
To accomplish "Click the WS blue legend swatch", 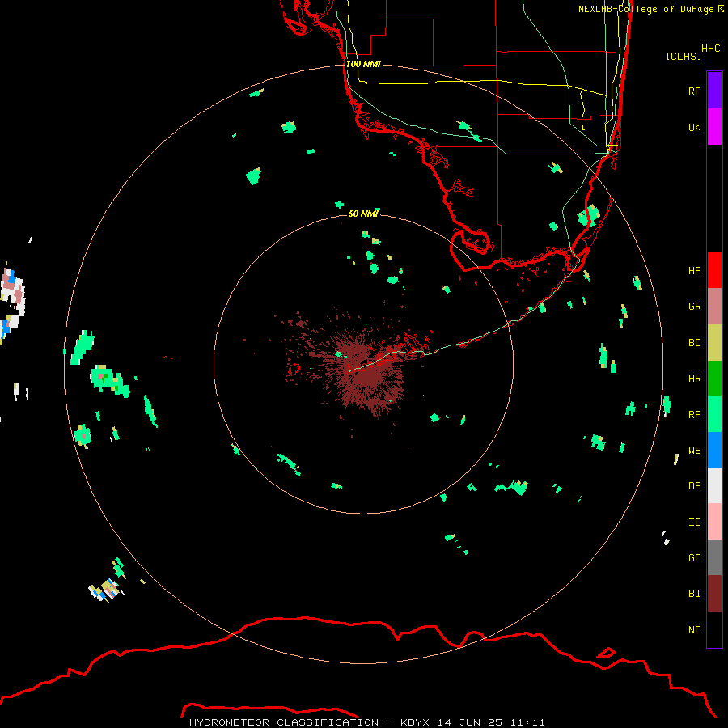I will [714, 450].
